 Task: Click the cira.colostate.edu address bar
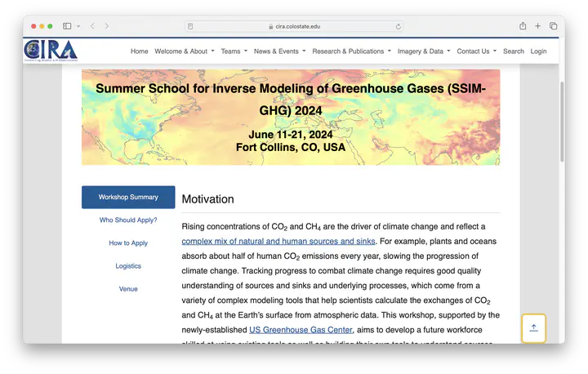point(294,26)
